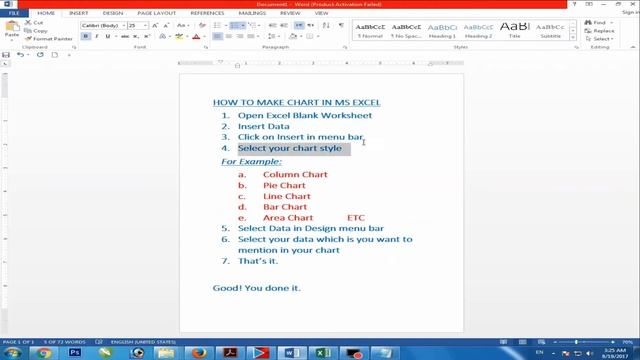The image size is (640, 360).
Task: Activate the Format Painter tool
Action: [x=48, y=39]
